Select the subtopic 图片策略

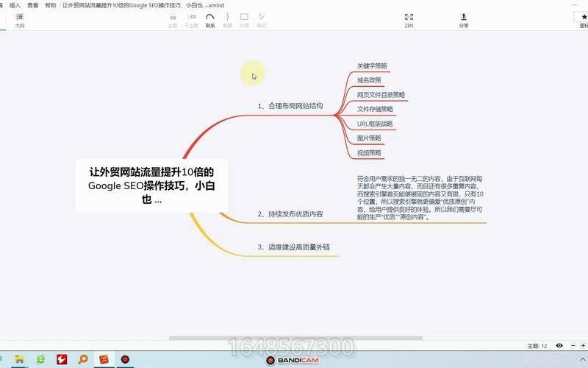click(369, 138)
